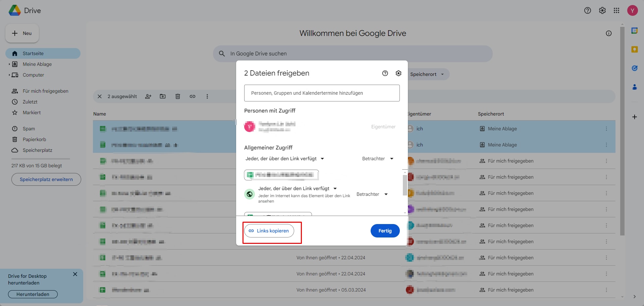Click the copy link icon in selection toolbar
This screenshot has width=644, height=306.
coord(193,96)
